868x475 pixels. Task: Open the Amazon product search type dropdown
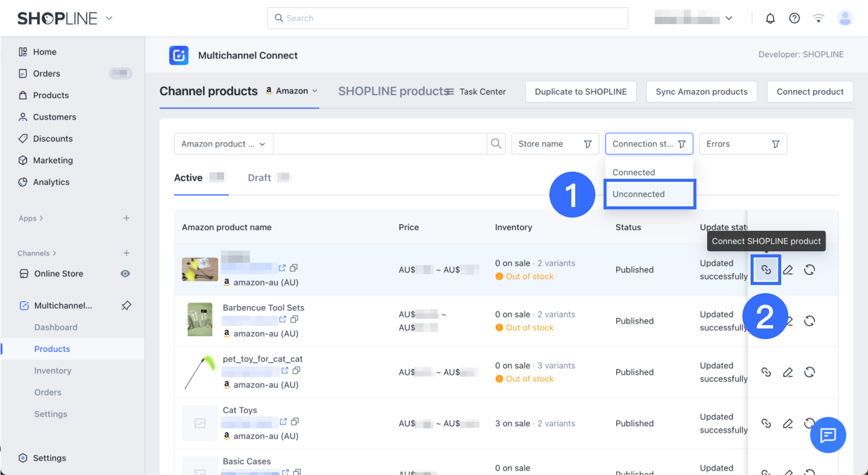223,144
